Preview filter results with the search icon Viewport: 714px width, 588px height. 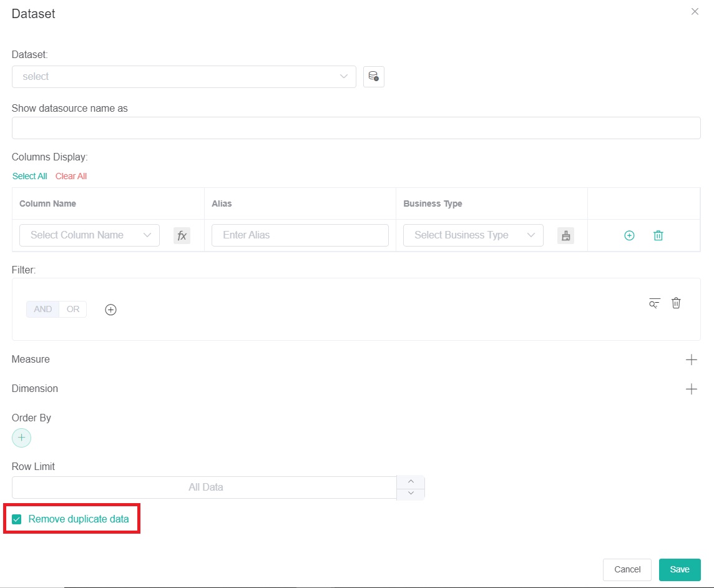[653, 303]
